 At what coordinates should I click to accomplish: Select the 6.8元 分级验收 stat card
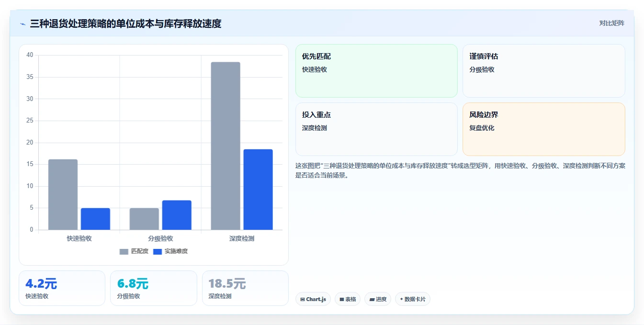154,288
